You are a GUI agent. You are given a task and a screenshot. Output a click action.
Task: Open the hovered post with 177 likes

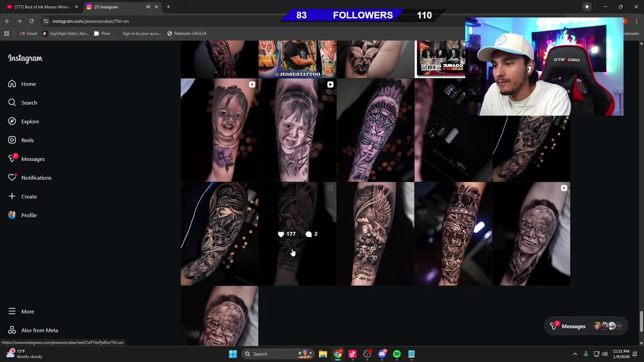pos(297,234)
